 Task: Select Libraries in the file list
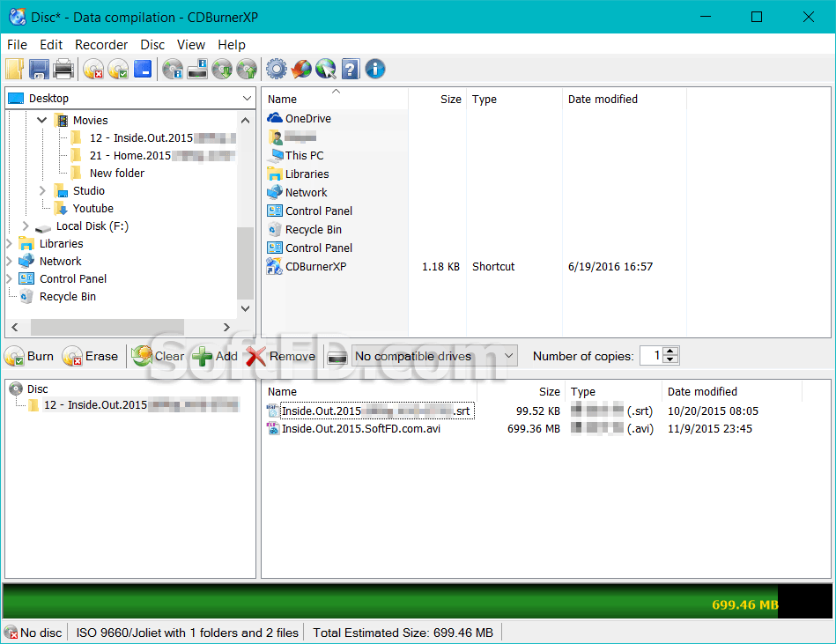[x=298, y=174]
